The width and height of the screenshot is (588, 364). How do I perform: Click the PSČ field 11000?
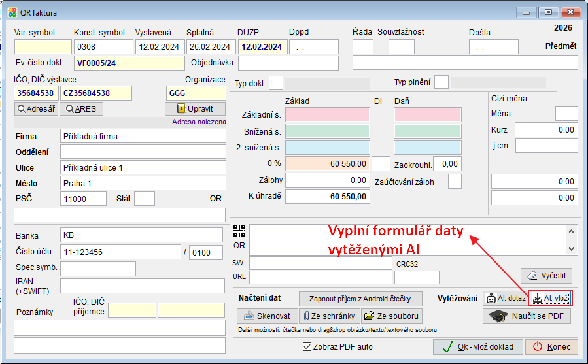83,199
